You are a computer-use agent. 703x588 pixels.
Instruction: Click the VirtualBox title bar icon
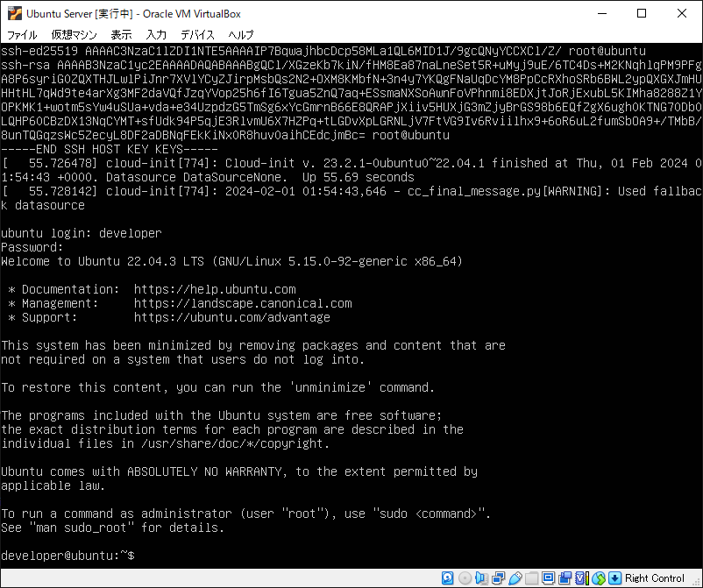tap(14, 13)
